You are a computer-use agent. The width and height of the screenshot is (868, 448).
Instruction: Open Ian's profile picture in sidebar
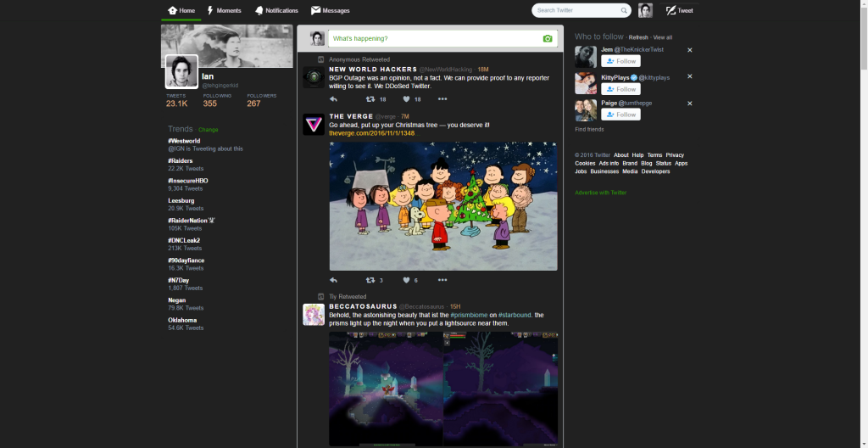(181, 71)
